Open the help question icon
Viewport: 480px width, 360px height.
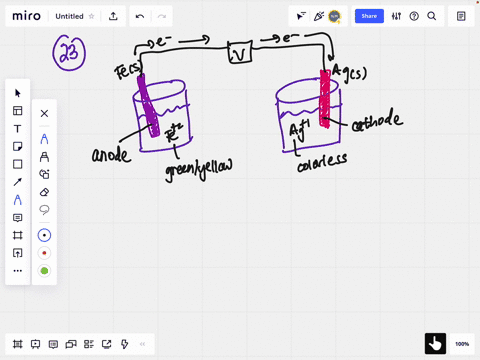414,16
